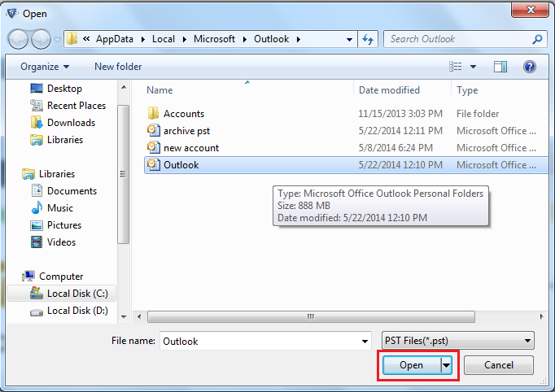
Task: Click navigation pane scroll down arrow
Action: click(x=124, y=316)
